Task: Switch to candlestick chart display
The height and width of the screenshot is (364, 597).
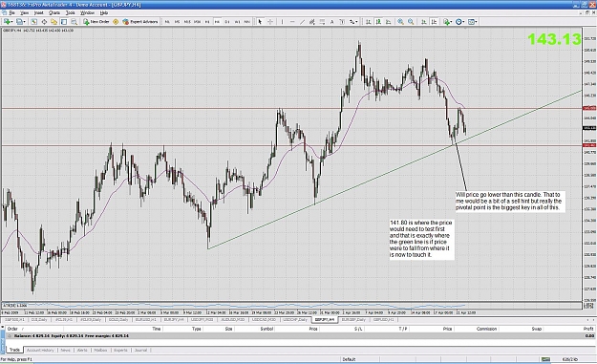Action: 378,22
